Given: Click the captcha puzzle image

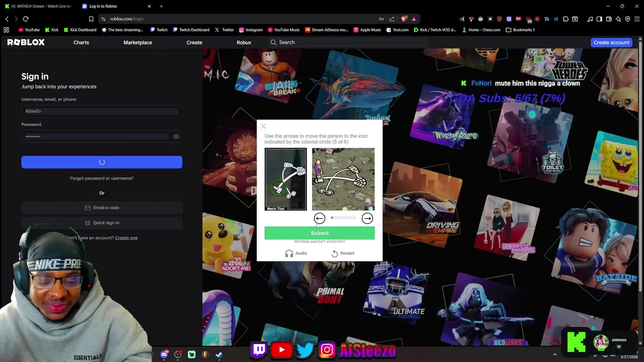Looking at the screenshot, I should pos(343,179).
